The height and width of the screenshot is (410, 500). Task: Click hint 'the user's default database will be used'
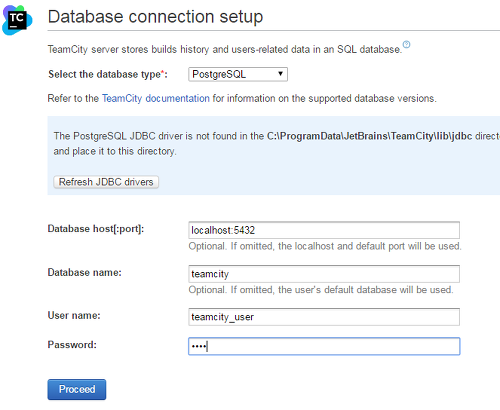[366, 290]
